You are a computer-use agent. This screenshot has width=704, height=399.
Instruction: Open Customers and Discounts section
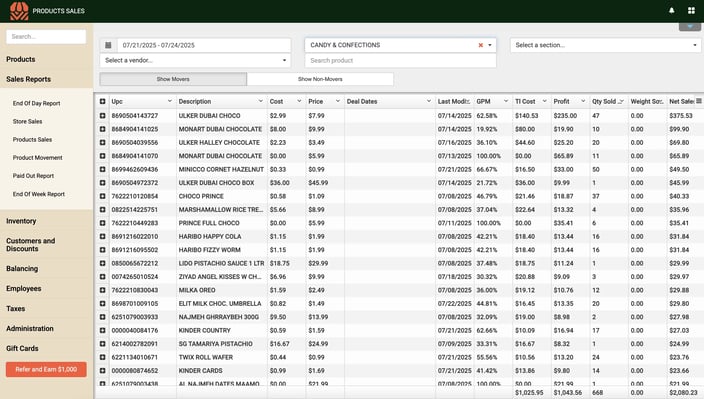pyautogui.click(x=31, y=245)
